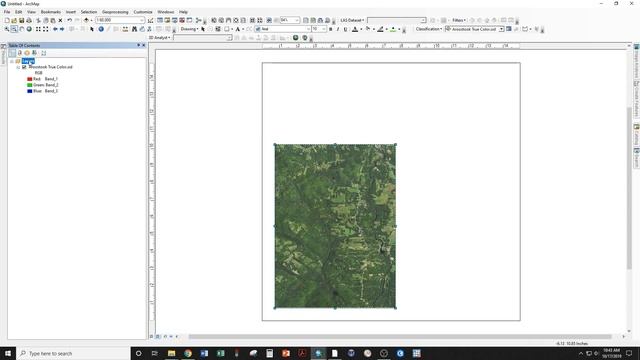Select the Layers data frame name
The image size is (640, 360).
tap(28, 61)
